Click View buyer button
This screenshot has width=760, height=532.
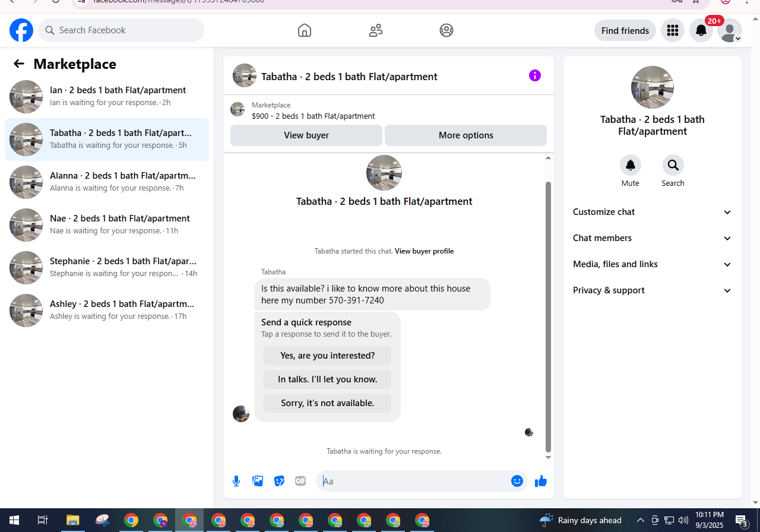pos(306,135)
